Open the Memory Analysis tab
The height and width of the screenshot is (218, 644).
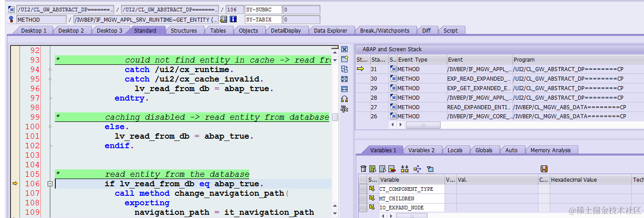(551, 150)
